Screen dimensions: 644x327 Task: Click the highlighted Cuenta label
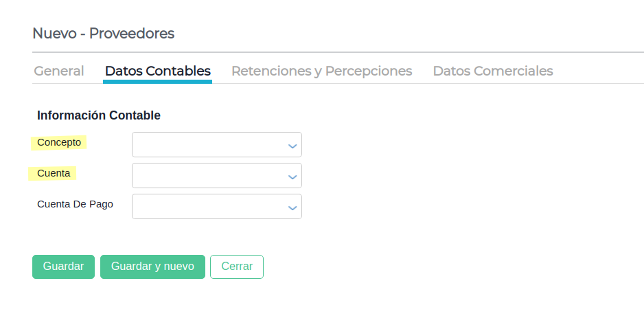tap(54, 173)
